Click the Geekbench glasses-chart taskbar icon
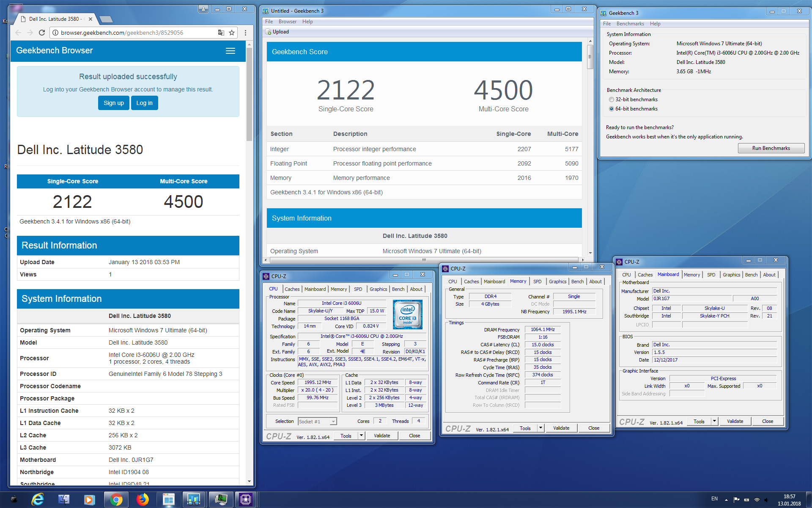Image resolution: width=812 pixels, height=508 pixels. 194,500
